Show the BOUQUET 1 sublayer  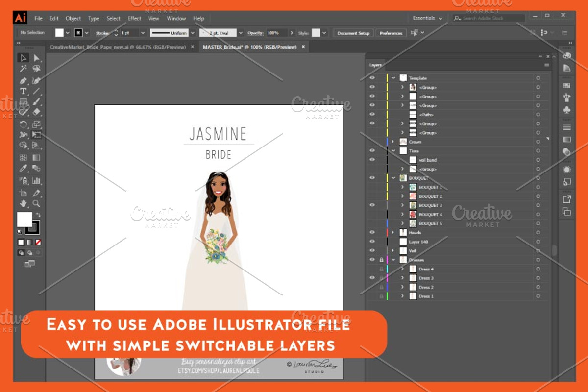coord(372,187)
